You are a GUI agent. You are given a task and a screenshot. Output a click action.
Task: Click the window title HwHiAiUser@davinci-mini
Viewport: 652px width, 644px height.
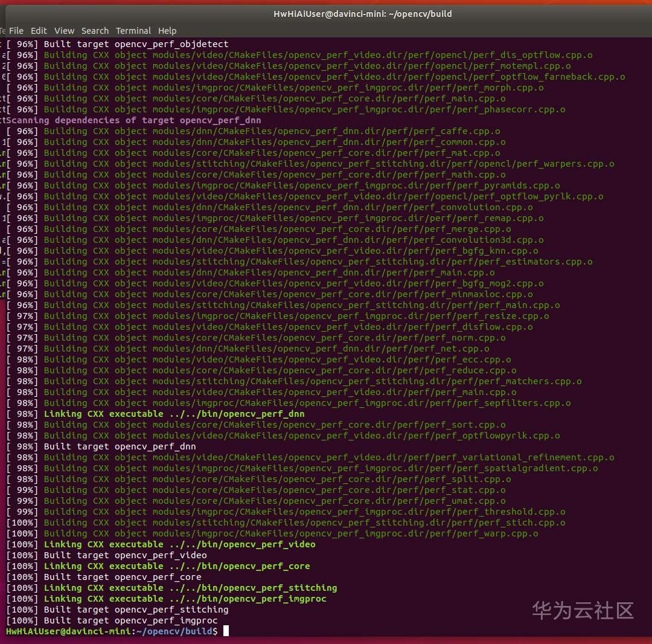[x=363, y=14]
